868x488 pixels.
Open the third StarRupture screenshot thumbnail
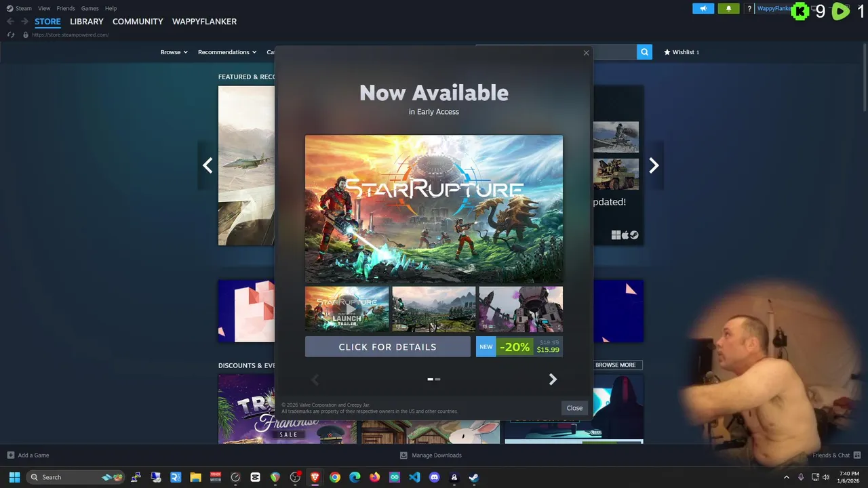tap(521, 309)
